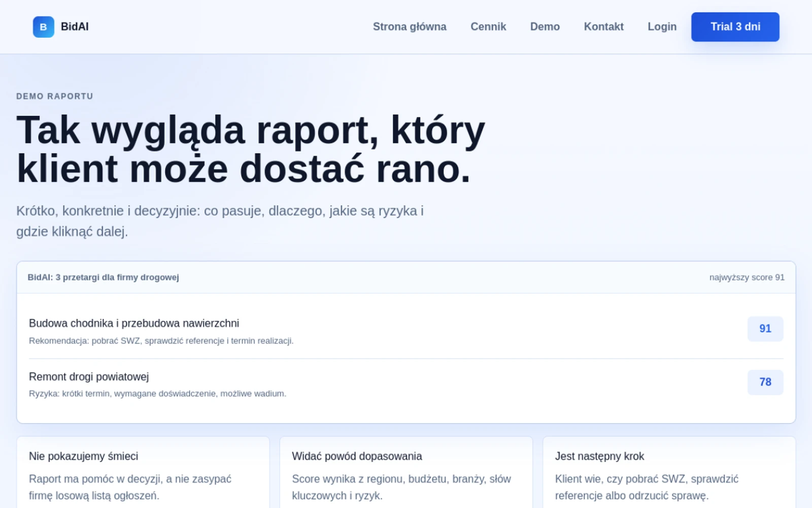This screenshot has height=508, width=812.
Task: Click the 'Tak wygląda raport' headline
Action: pos(251,149)
